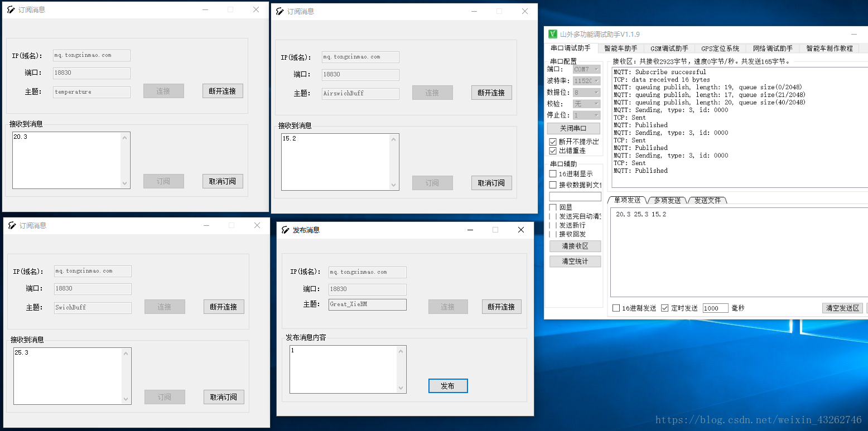Click the greyed 订阅 button in temperature window
868x431 pixels.
tap(163, 181)
